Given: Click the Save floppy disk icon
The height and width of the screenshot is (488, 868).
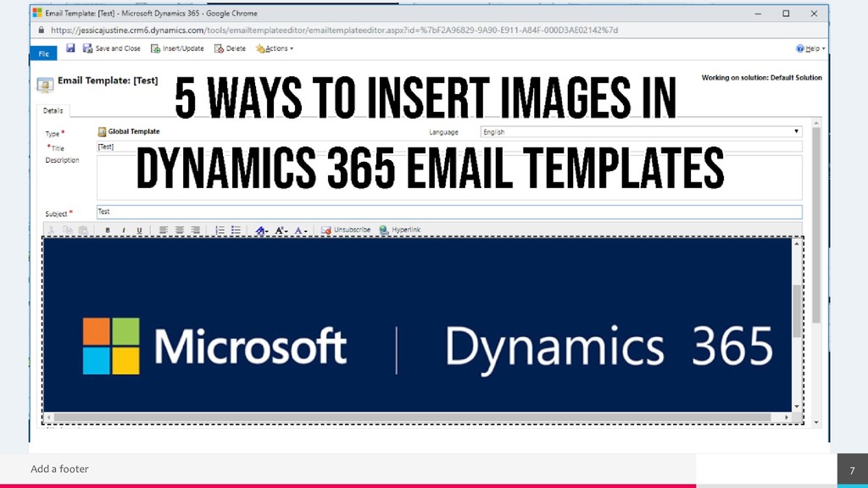Looking at the screenshot, I should click(x=70, y=48).
